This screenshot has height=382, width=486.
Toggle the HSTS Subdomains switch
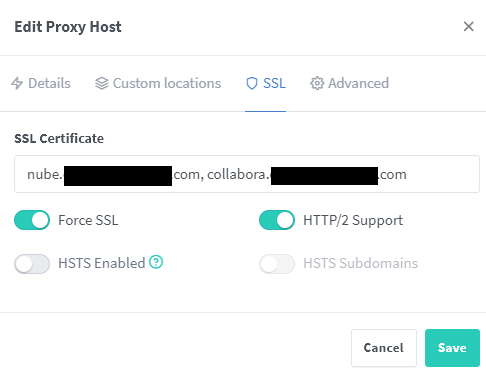[x=277, y=264]
